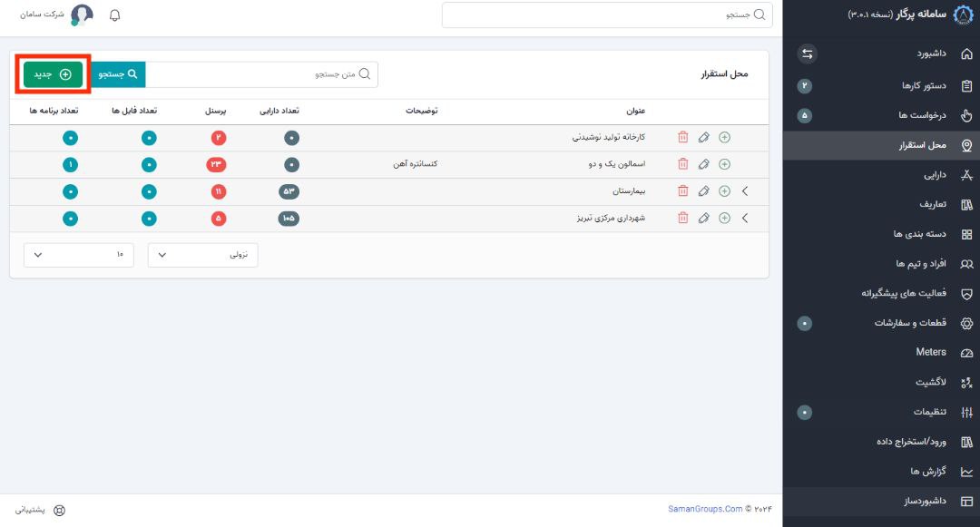Edit the شهرداری مرکزی تبریز row
The width and height of the screenshot is (980, 527).
click(704, 218)
